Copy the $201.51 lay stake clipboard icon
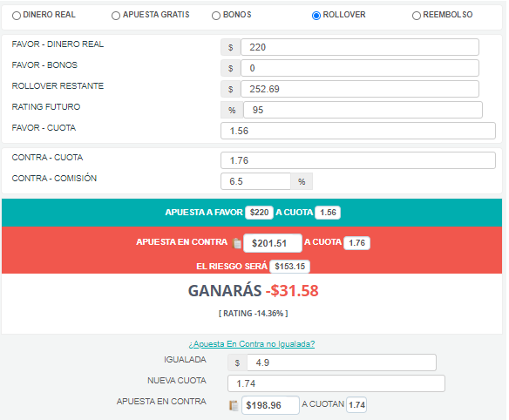 point(237,243)
